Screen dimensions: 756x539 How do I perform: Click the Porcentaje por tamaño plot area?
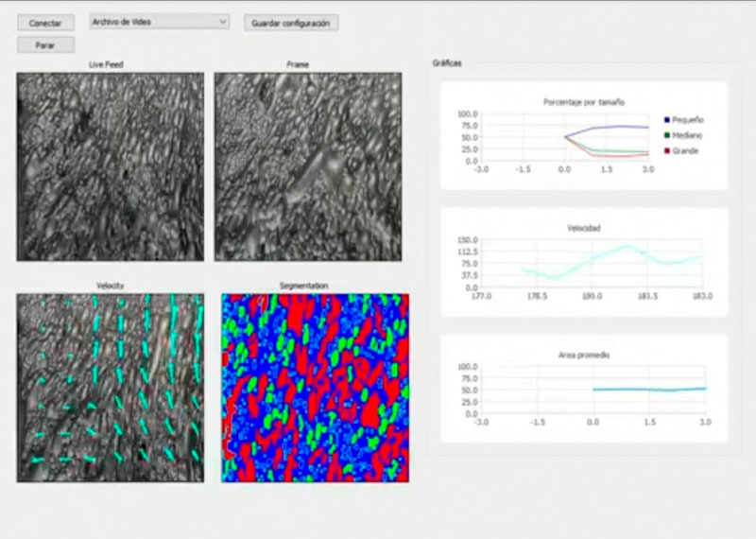point(565,137)
